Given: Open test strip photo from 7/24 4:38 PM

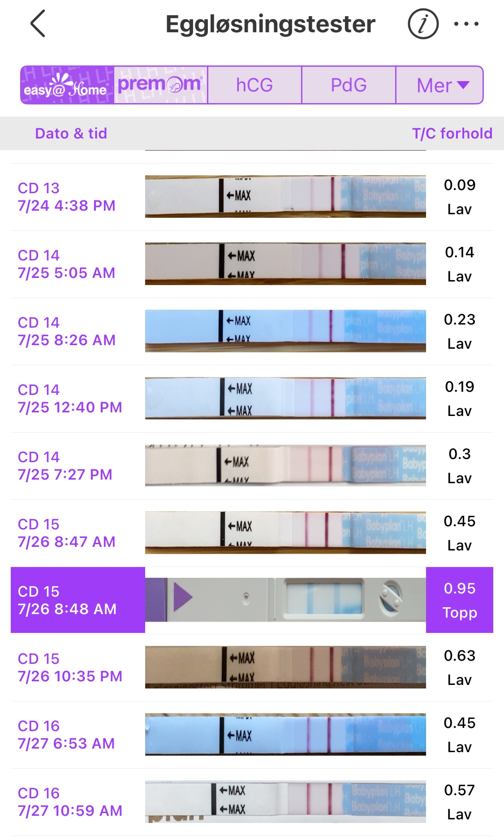Looking at the screenshot, I should coord(285,197).
